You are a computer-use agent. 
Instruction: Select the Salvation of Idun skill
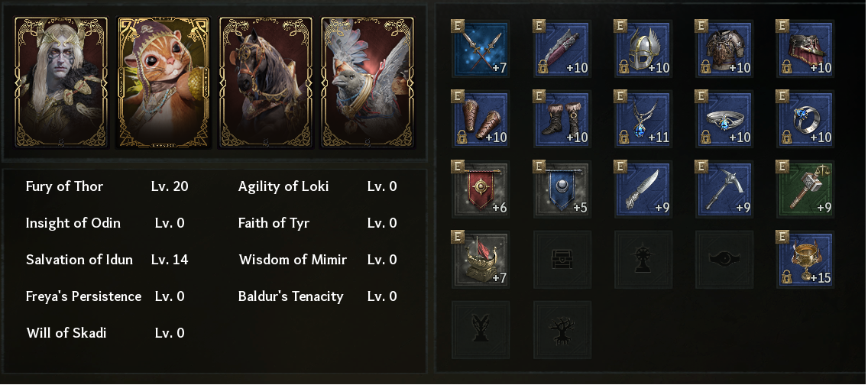click(79, 260)
